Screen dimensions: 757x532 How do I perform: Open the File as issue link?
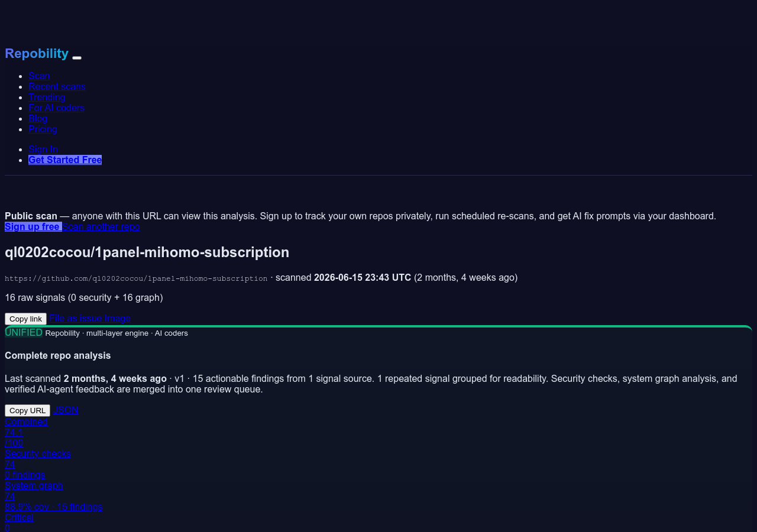click(76, 318)
